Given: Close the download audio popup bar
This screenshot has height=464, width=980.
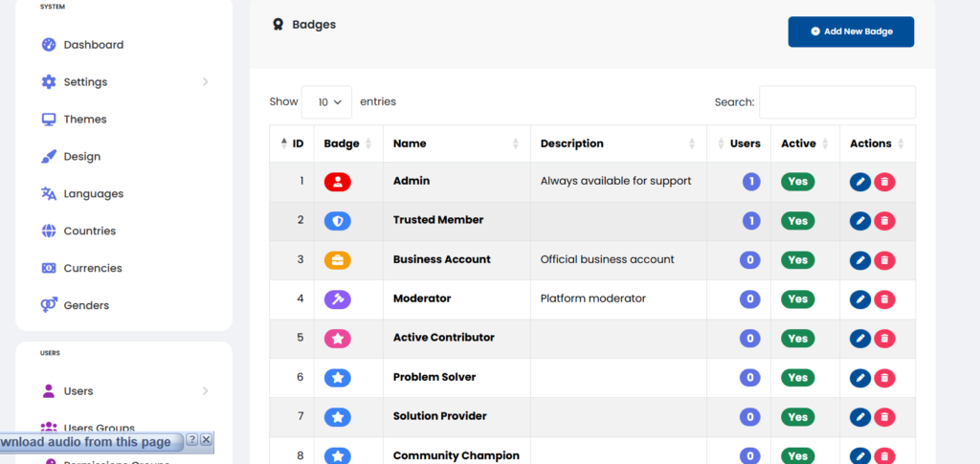Looking at the screenshot, I should (x=206, y=440).
